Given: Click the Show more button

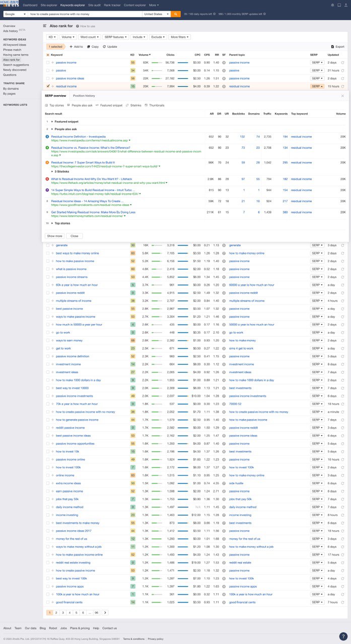Looking at the screenshot, I should tap(54, 236).
